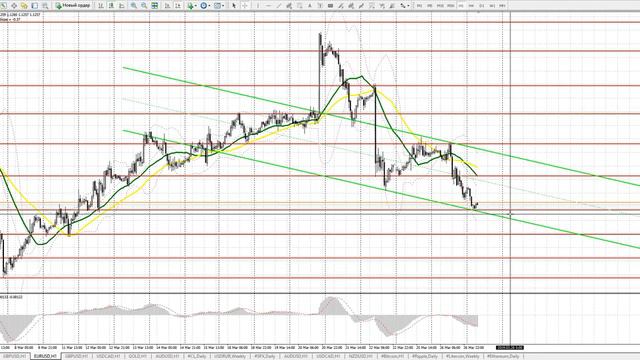
Task: Open the arrows objects dropdown
Action: tap(404, 6)
